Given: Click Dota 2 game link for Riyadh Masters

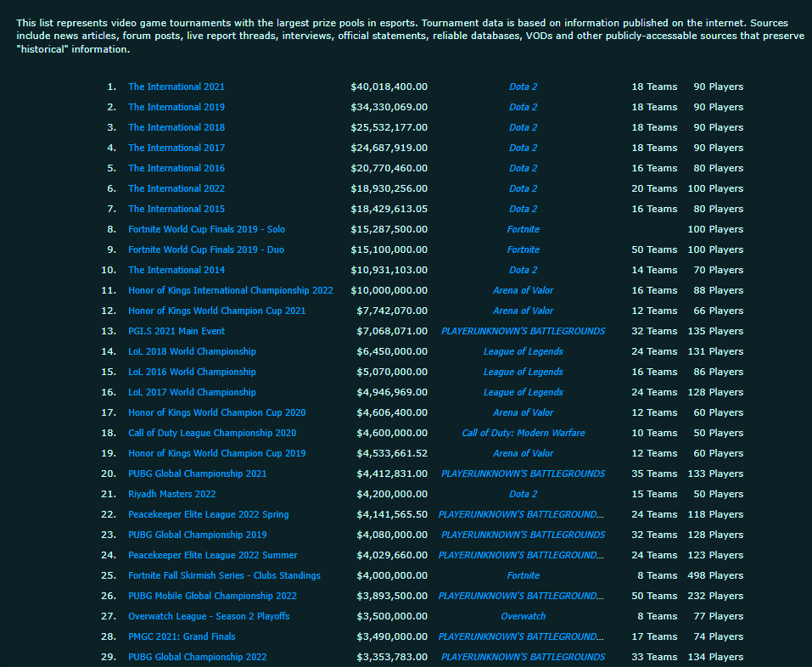Looking at the screenshot, I should tap(523, 494).
